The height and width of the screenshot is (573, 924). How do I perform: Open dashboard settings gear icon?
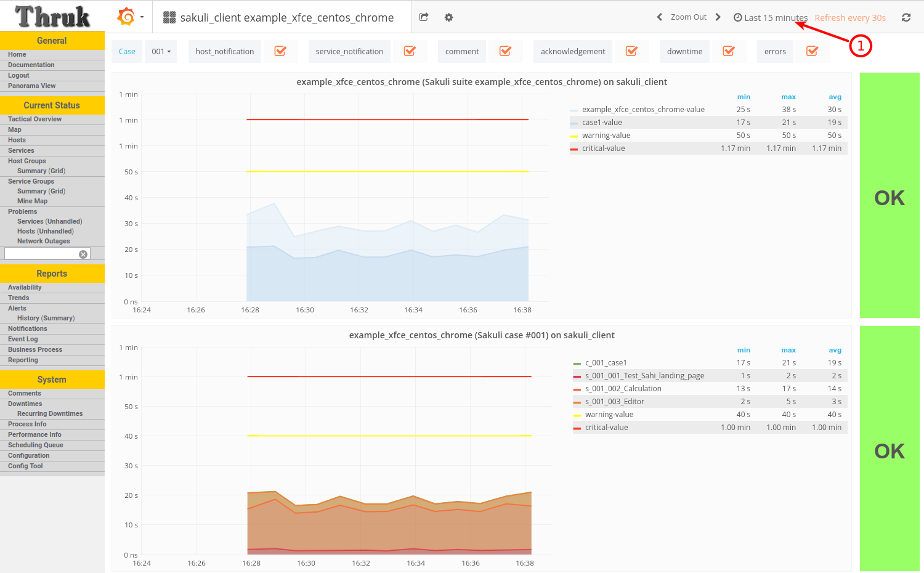coord(448,17)
